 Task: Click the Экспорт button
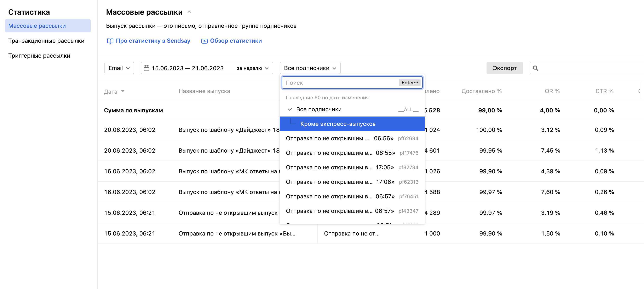[505, 68]
